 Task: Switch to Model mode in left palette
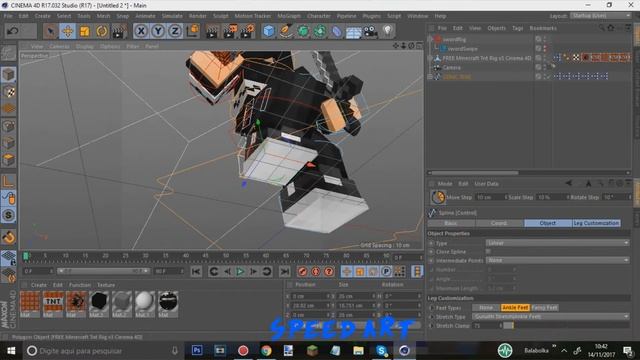pos(9,75)
